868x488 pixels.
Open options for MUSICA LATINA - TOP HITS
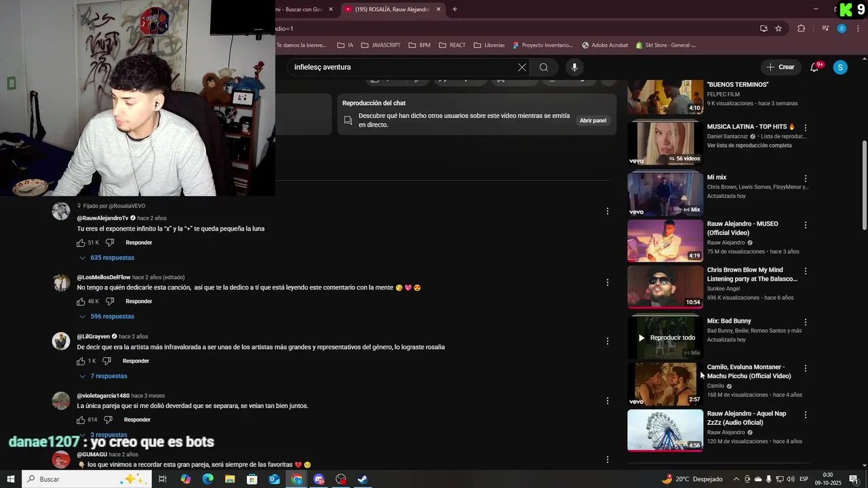click(x=806, y=127)
